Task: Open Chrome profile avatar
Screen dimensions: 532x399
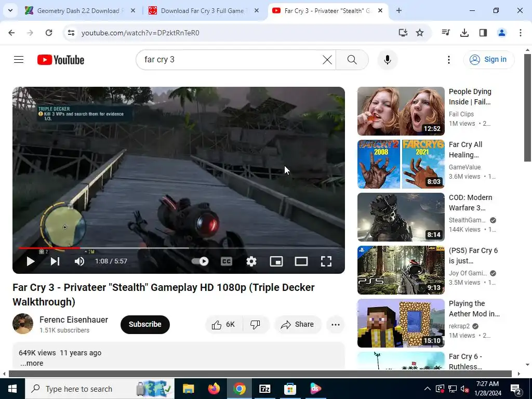Action: coord(502,33)
